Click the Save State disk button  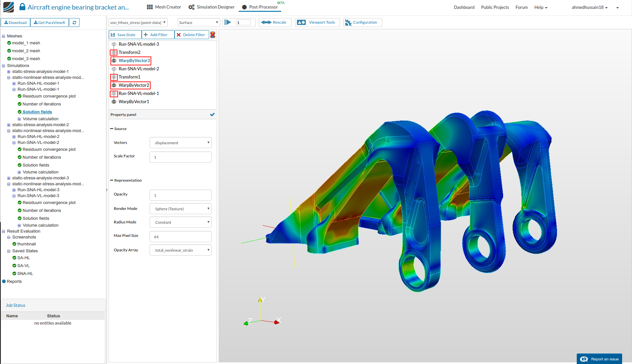(125, 35)
